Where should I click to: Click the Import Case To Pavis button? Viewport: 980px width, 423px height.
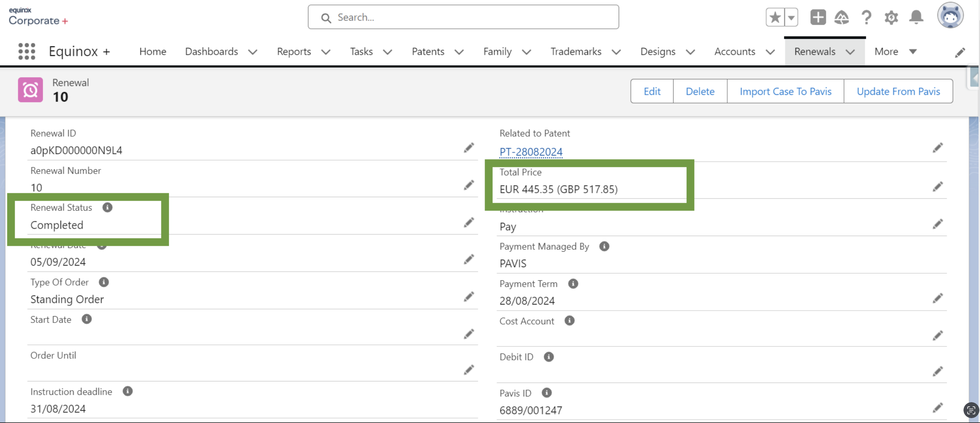coord(785,92)
